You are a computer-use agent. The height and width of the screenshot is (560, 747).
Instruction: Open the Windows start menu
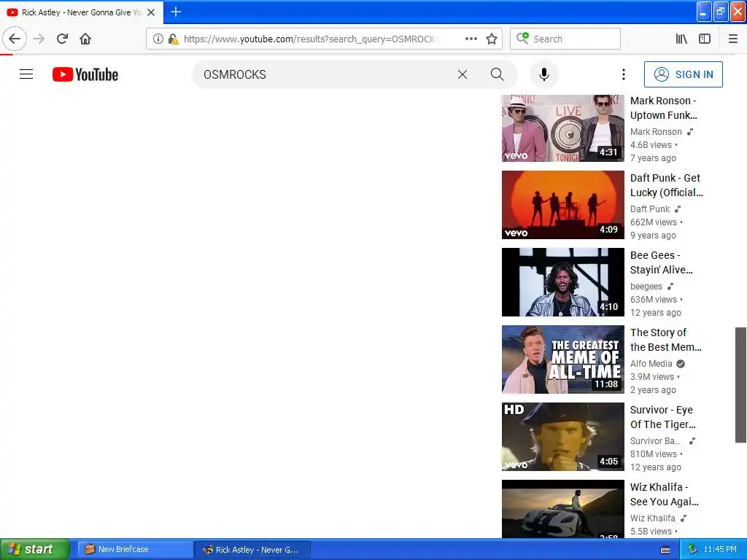(x=34, y=549)
